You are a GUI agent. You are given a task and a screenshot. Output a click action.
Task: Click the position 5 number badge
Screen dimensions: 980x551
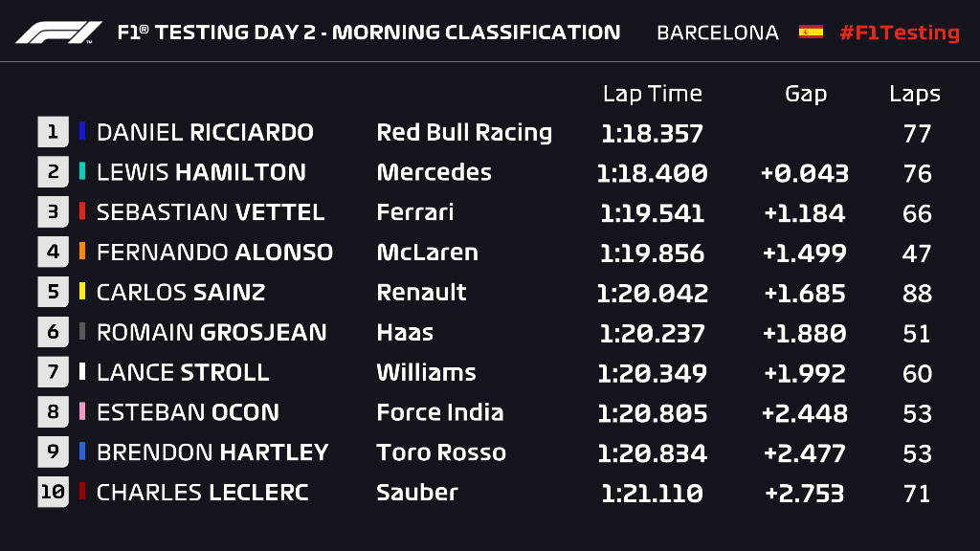54,293
